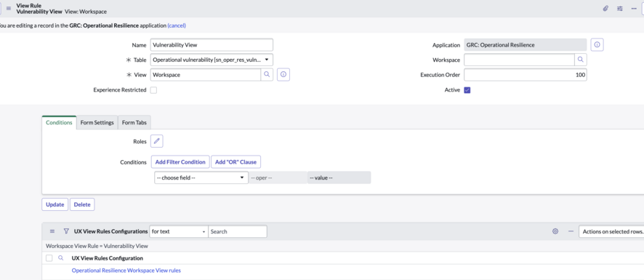Viewport: 644px width, 280px height.
Task: Click the (cancel) link
Action: tap(177, 25)
